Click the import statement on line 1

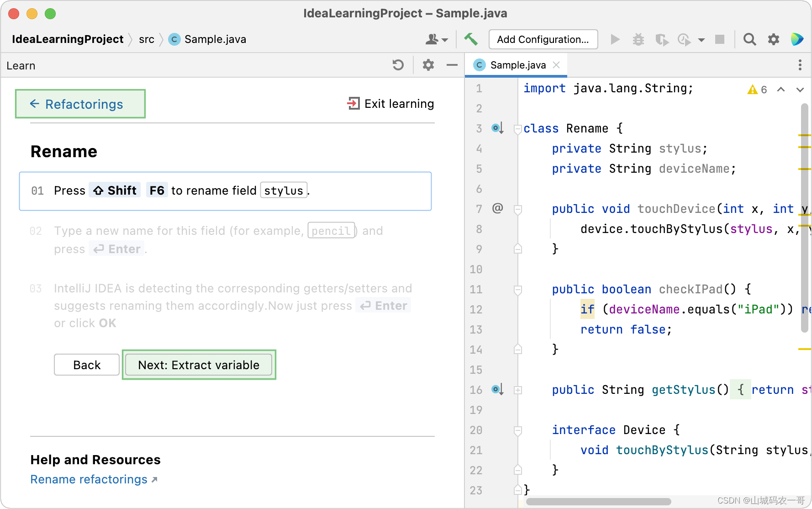[x=608, y=88]
